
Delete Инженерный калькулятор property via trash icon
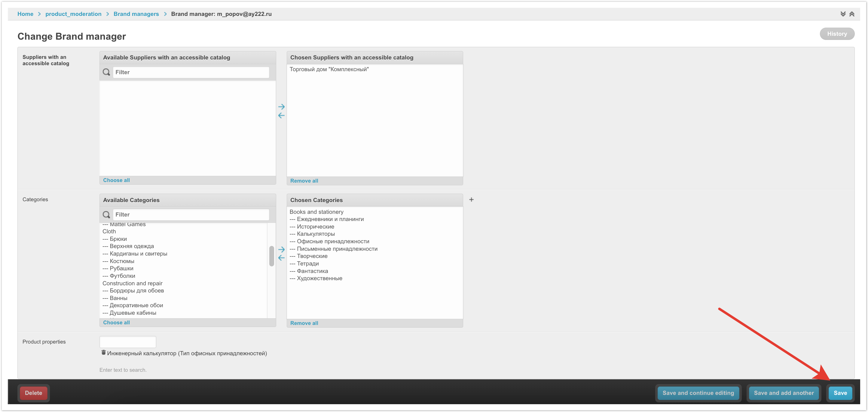(x=103, y=353)
